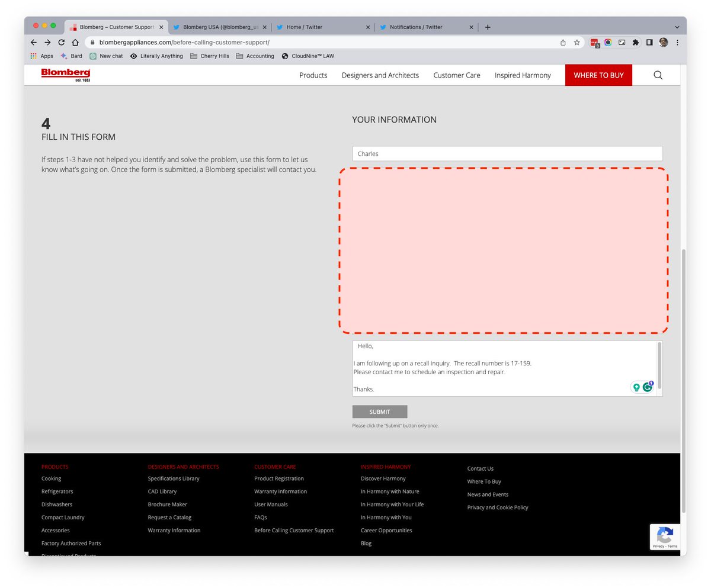Go back to the previous page
Screen dimensions: 711x588
[34, 43]
